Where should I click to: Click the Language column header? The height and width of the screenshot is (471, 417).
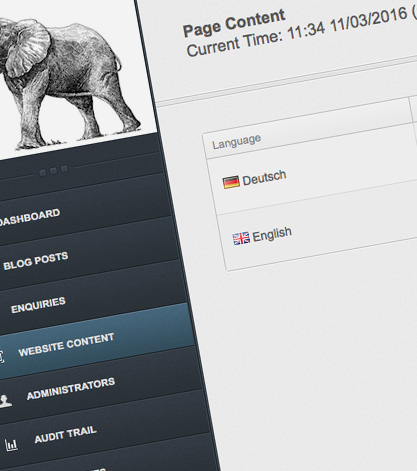click(236, 142)
